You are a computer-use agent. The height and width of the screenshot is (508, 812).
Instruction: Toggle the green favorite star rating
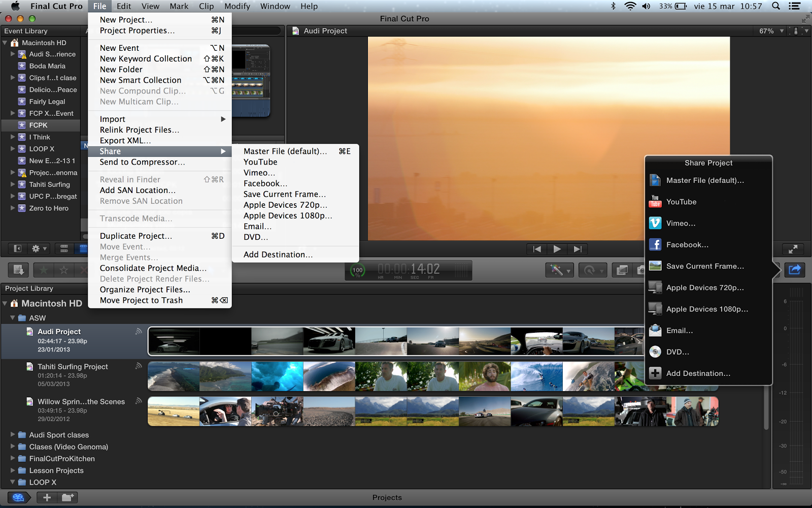coord(43,270)
